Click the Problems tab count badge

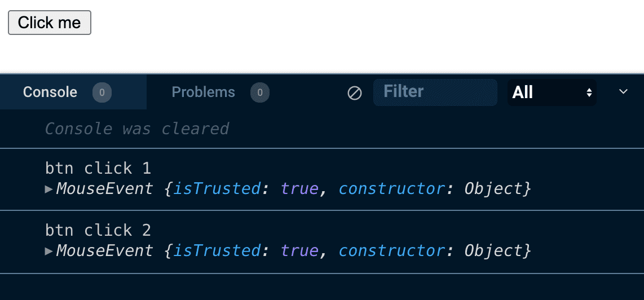(259, 92)
